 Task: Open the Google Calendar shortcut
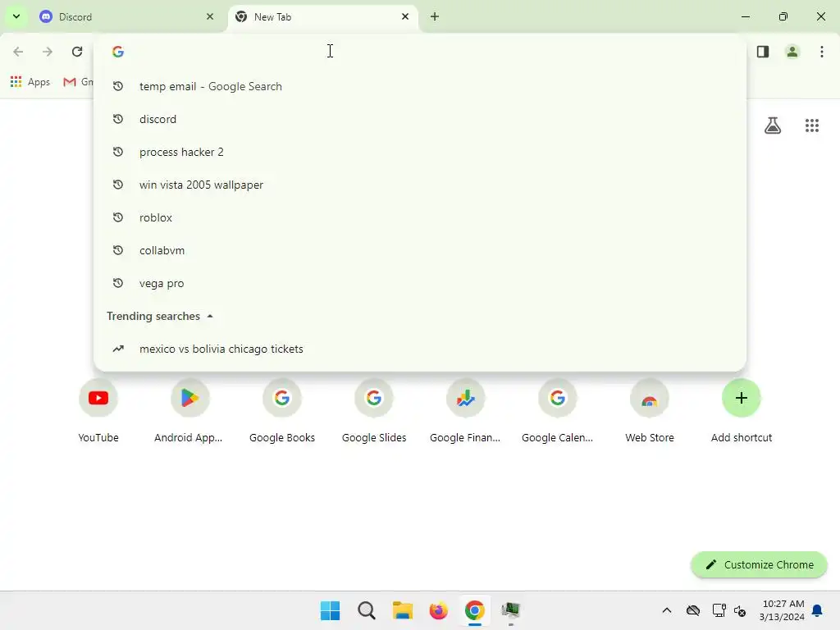(x=558, y=411)
